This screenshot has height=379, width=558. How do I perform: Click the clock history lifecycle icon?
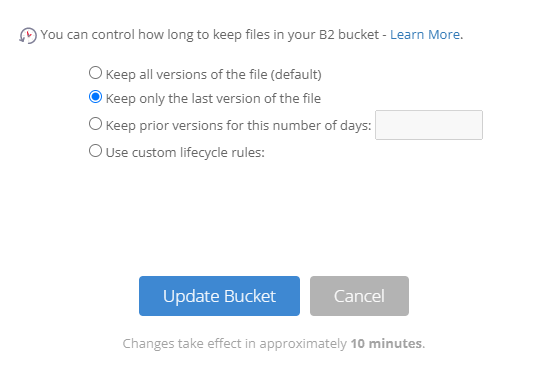click(28, 36)
